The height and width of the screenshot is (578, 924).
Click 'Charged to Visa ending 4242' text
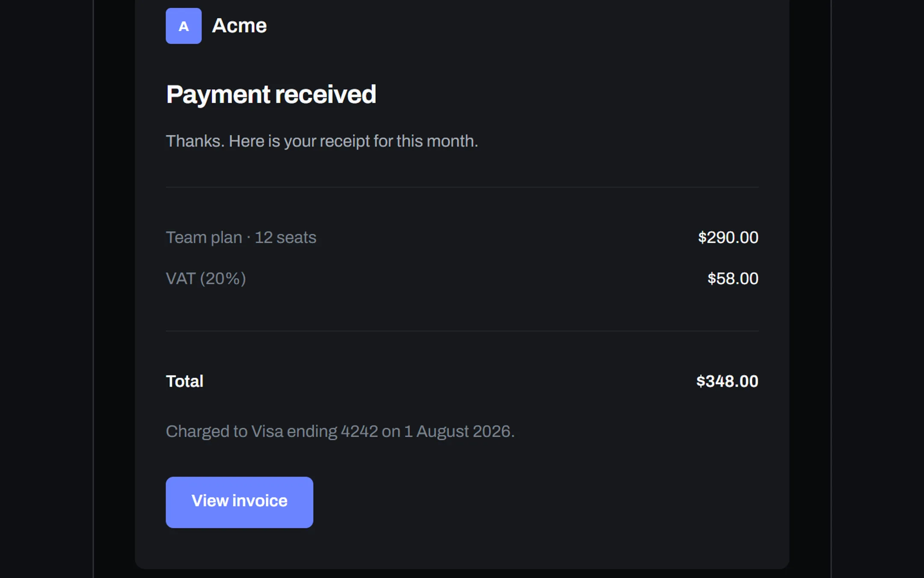click(x=340, y=432)
